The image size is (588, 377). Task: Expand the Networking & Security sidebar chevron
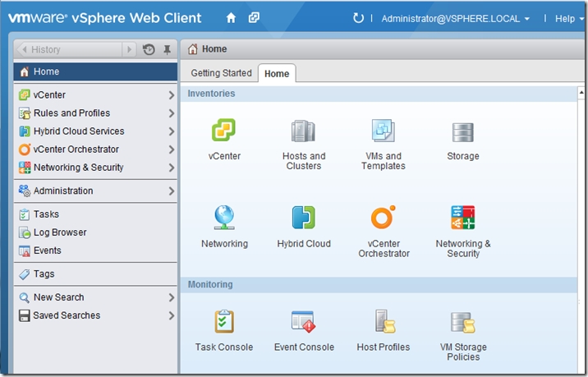172,168
